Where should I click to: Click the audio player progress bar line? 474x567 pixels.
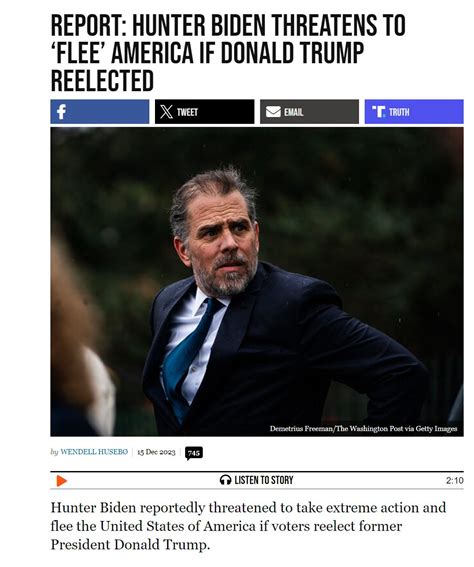click(x=257, y=489)
